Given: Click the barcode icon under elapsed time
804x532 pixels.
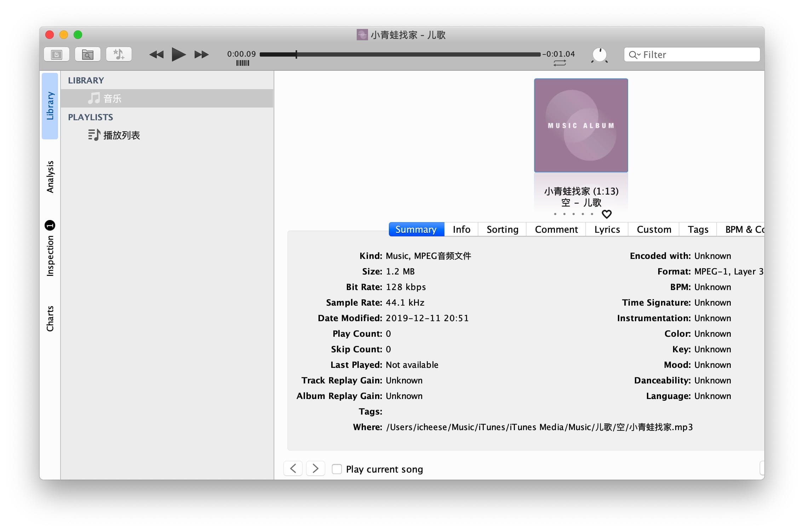Looking at the screenshot, I should [243, 63].
